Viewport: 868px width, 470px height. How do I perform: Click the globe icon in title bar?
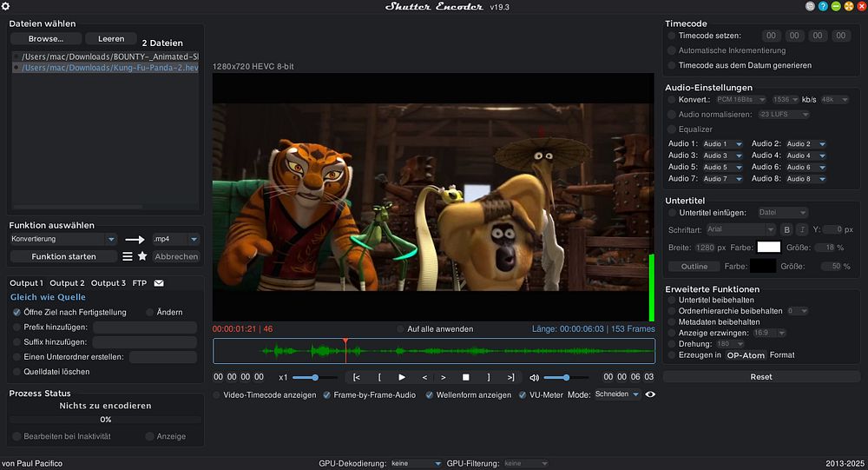pos(811,6)
